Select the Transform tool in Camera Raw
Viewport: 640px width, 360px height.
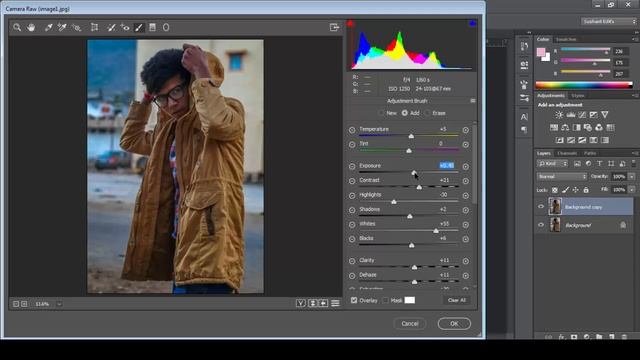[94, 27]
